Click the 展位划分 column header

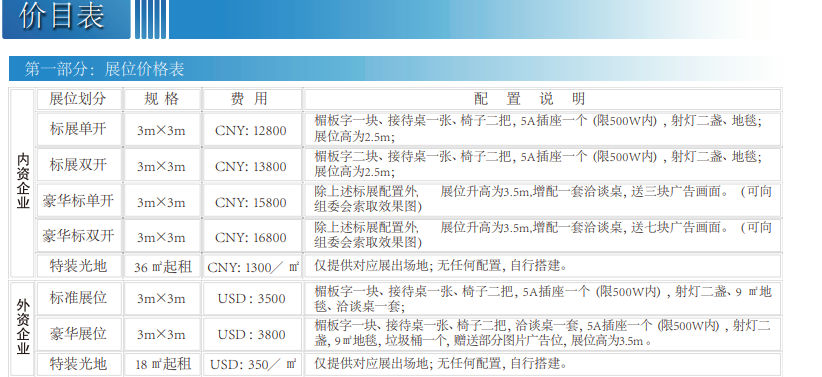(79, 99)
